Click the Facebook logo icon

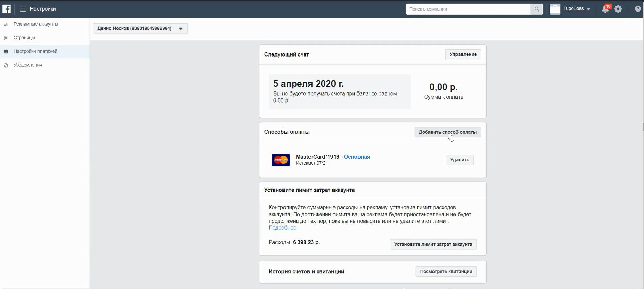click(7, 9)
